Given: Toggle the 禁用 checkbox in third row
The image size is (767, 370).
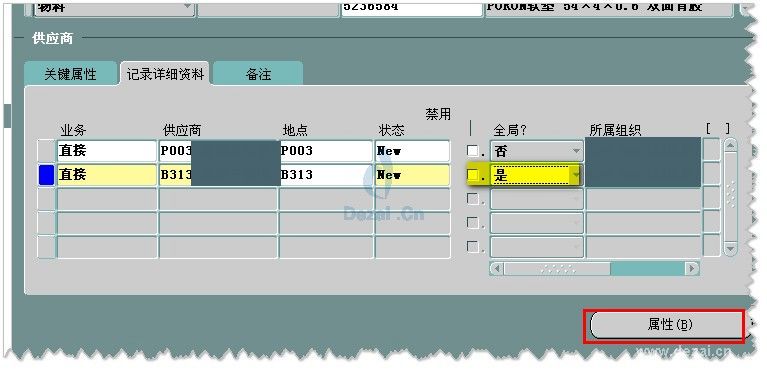Looking at the screenshot, I should pyautogui.click(x=473, y=199).
